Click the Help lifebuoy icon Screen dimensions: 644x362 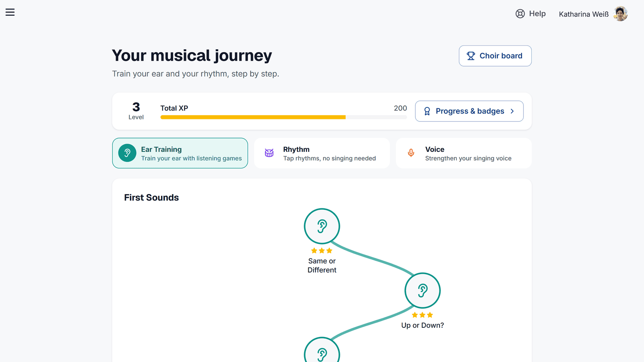(x=520, y=14)
